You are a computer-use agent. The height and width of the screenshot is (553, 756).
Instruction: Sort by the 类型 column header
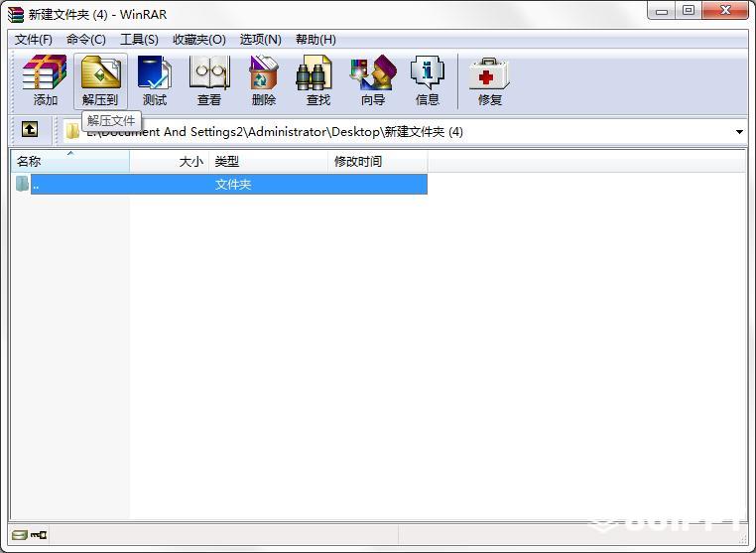[x=269, y=161]
